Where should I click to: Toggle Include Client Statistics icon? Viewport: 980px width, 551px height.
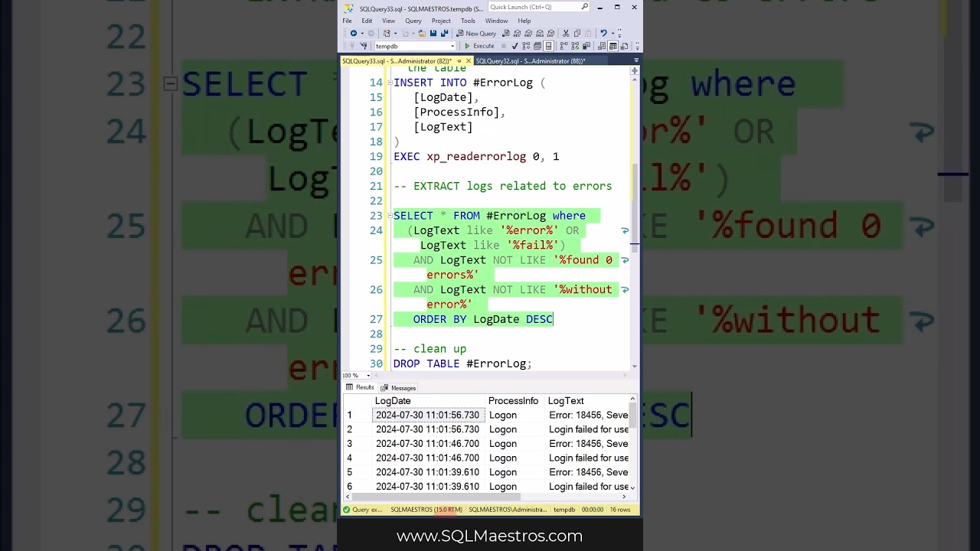pos(586,46)
